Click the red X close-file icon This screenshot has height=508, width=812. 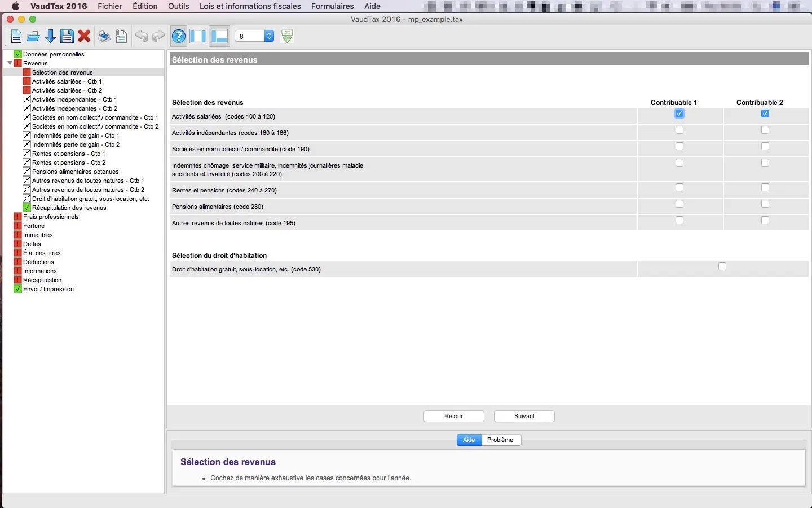(85, 37)
